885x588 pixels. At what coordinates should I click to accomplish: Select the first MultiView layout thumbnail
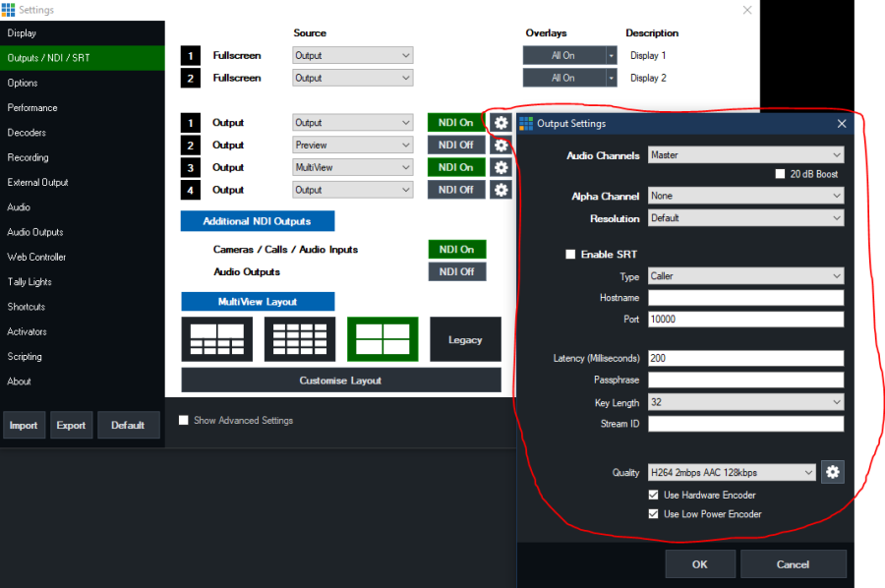216,339
